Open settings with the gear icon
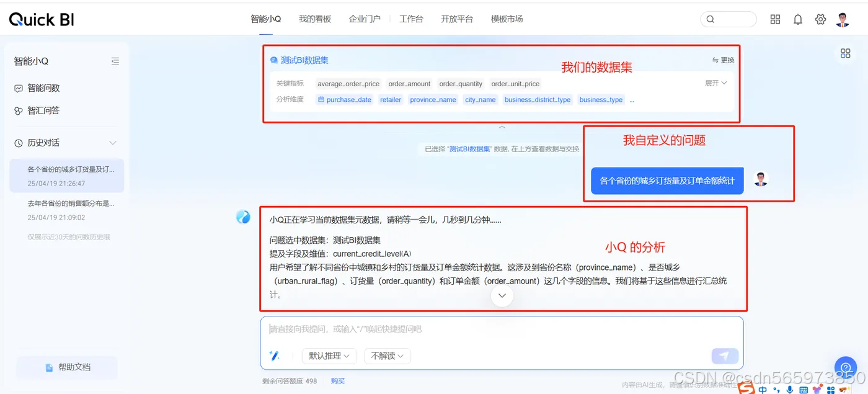Viewport: 868px width, 394px height. (820, 19)
